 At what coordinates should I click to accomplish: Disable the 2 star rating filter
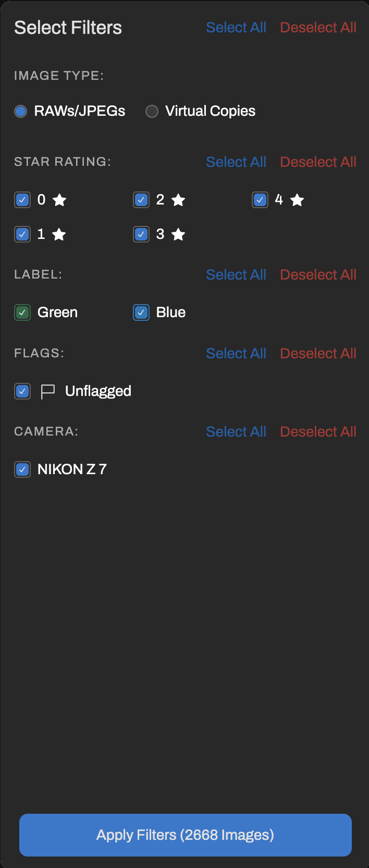pos(141,200)
